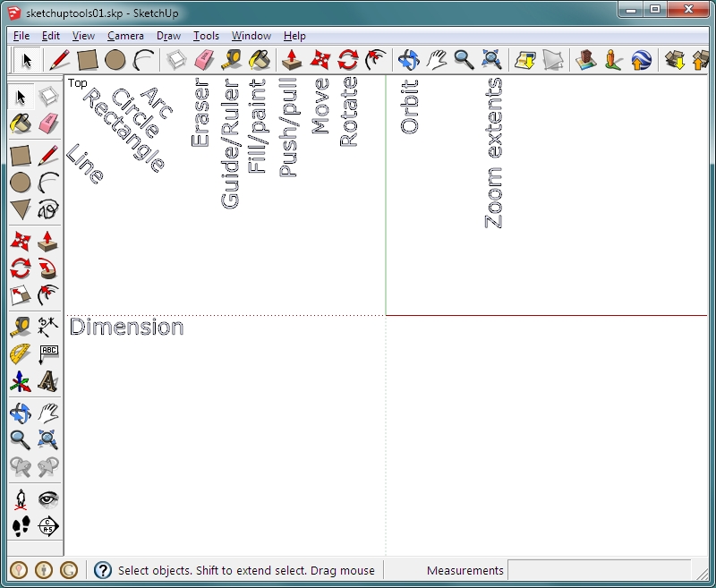Go to Previous camera view

(x=21, y=466)
